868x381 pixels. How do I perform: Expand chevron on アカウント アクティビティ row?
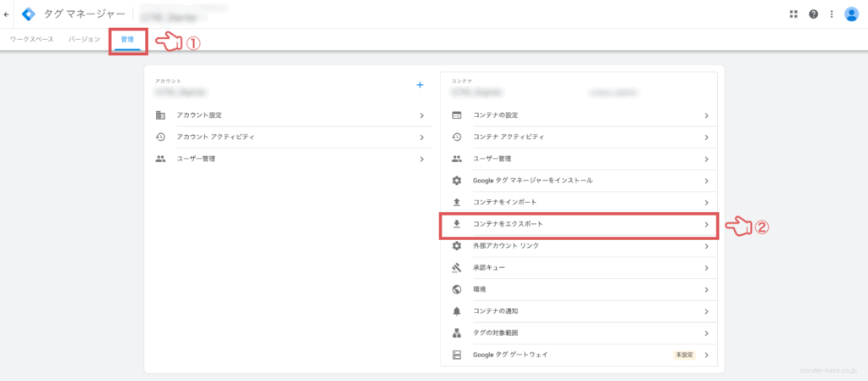tap(422, 137)
